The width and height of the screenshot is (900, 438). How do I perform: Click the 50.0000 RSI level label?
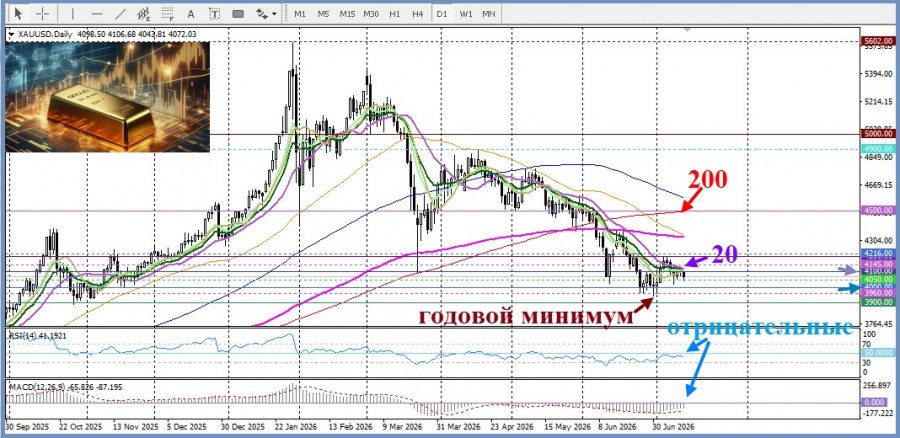pyautogui.click(x=878, y=354)
